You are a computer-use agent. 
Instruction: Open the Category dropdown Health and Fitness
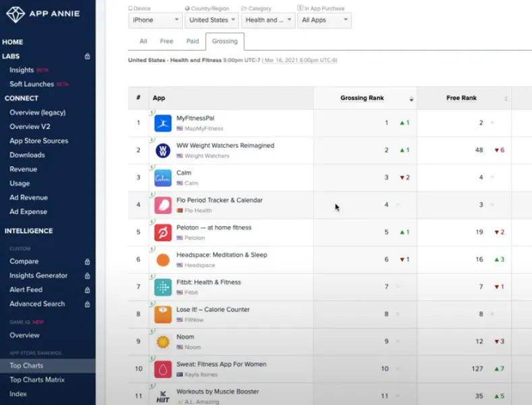click(x=268, y=20)
